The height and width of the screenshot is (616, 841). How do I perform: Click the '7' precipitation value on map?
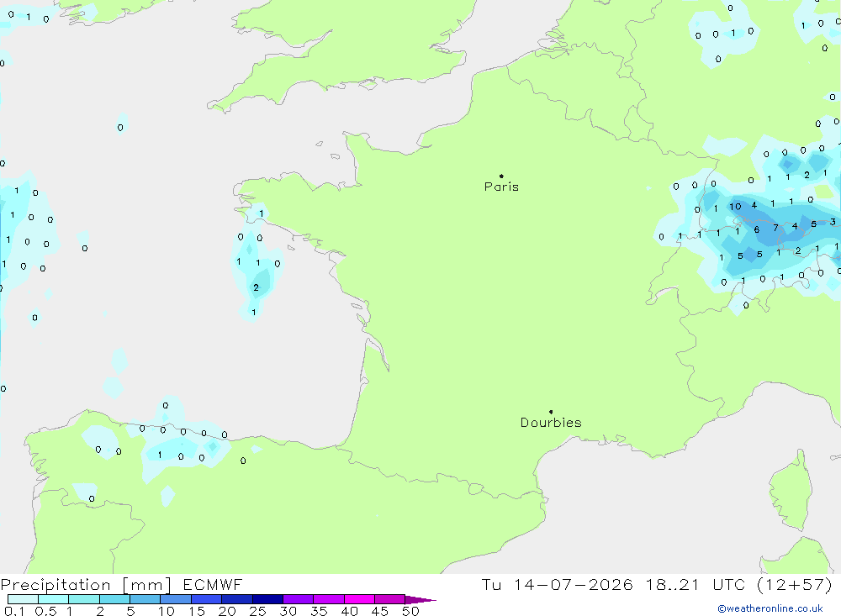[x=775, y=228]
